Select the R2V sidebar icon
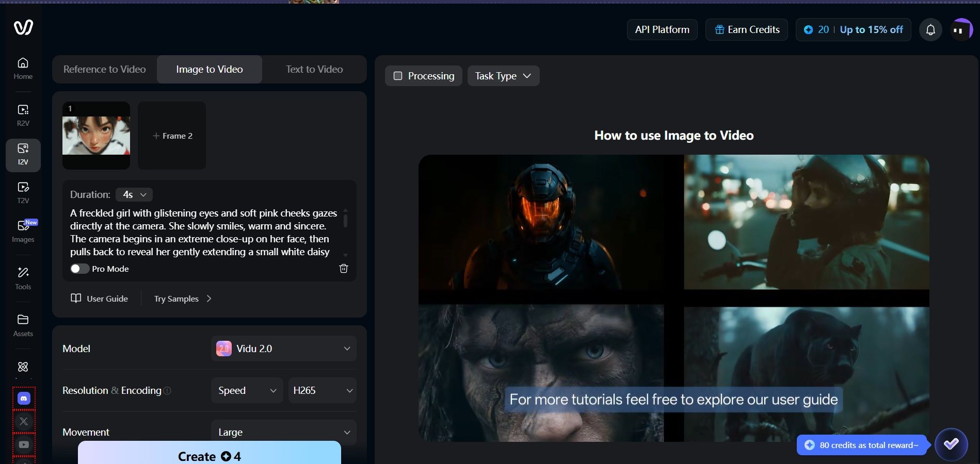 [23, 114]
